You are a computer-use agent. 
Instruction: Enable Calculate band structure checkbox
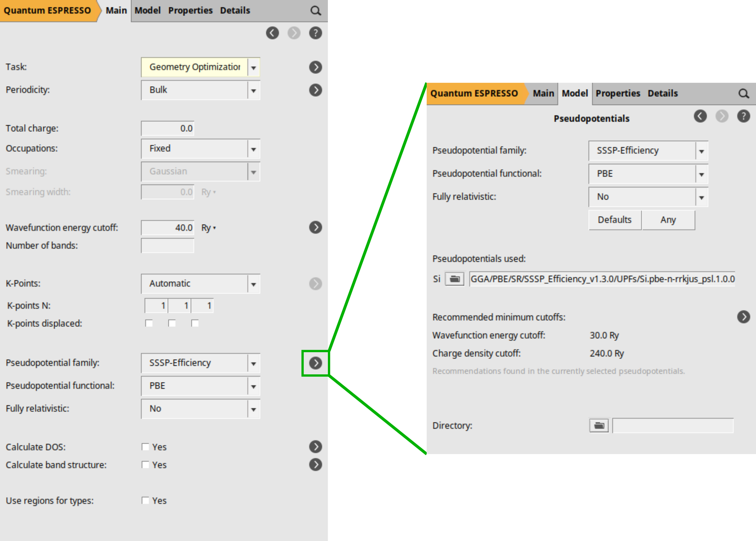click(145, 465)
